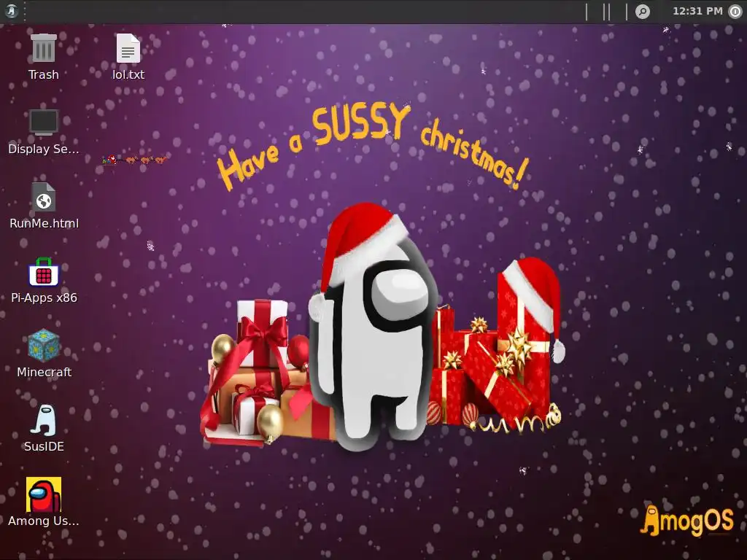This screenshot has width=747, height=560.
Task: Launch the Pi-Apps x86 icon
Action: [x=44, y=271]
